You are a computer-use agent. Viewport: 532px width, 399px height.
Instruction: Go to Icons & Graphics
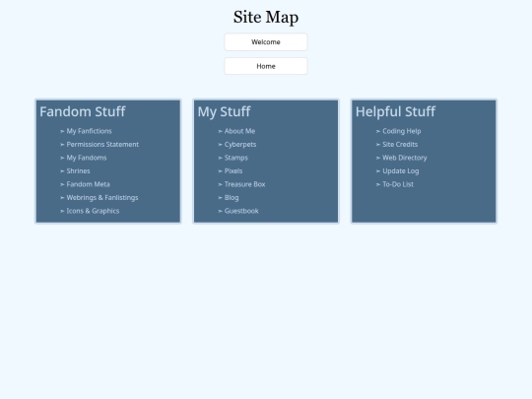(93, 211)
